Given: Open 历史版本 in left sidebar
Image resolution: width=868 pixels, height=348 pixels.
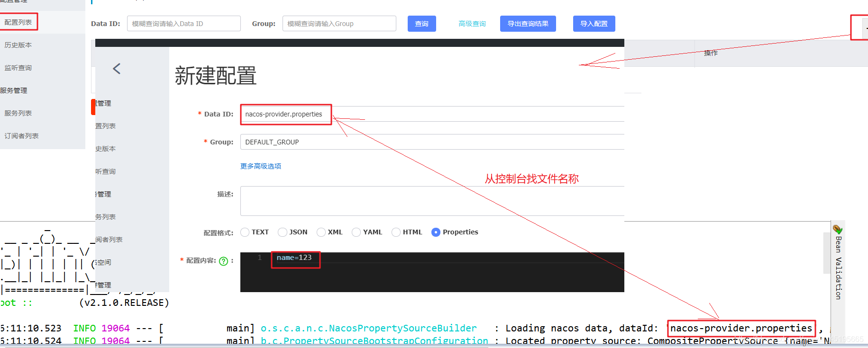Looking at the screenshot, I should [x=18, y=45].
